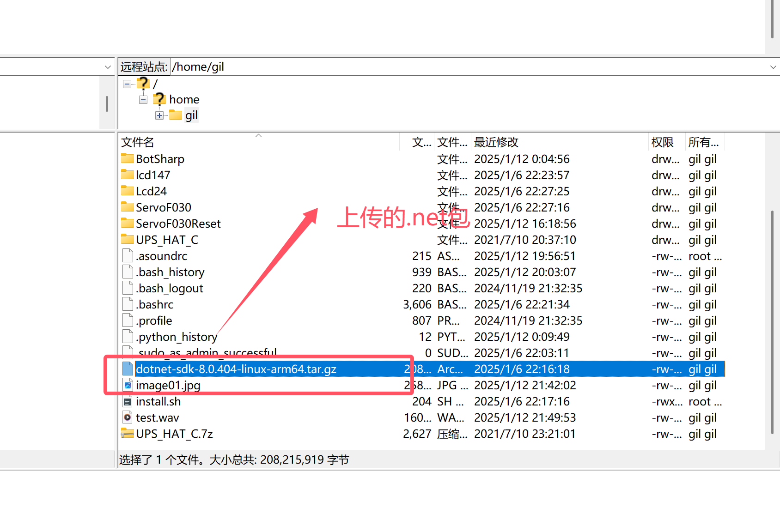This screenshot has height=532, width=780.
Task: Select the test.wav file name
Action: click(x=157, y=417)
